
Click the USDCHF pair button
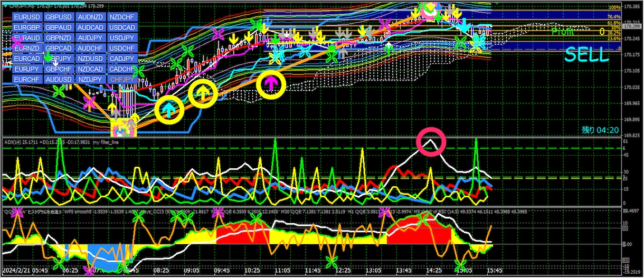tap(122, 48)
